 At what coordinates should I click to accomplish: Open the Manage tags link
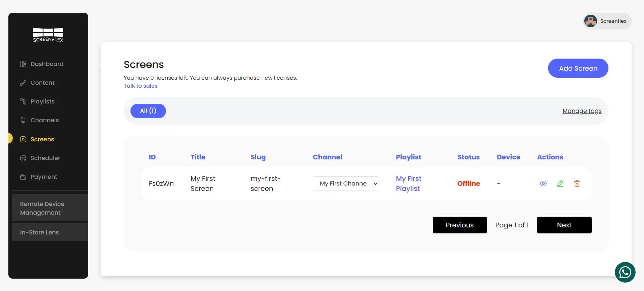582,111
